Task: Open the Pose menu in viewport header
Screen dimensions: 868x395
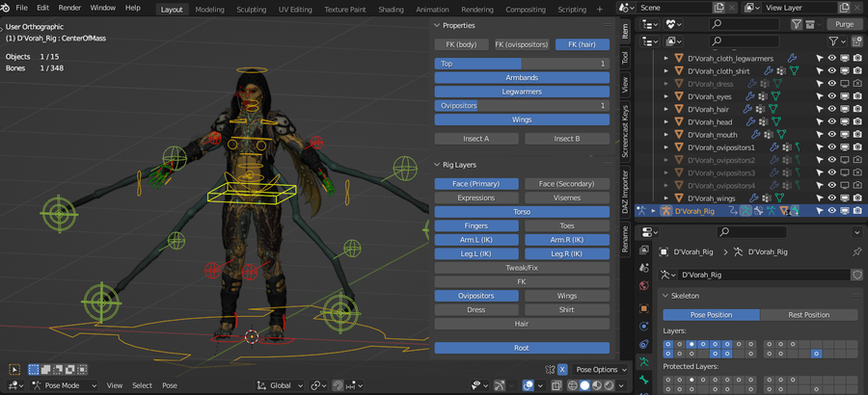Action: 170,385
